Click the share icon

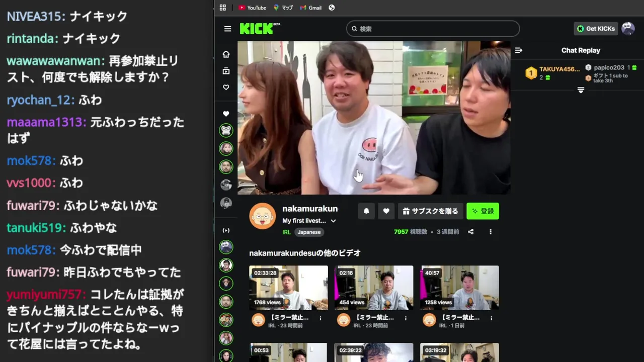click(471, 232)
